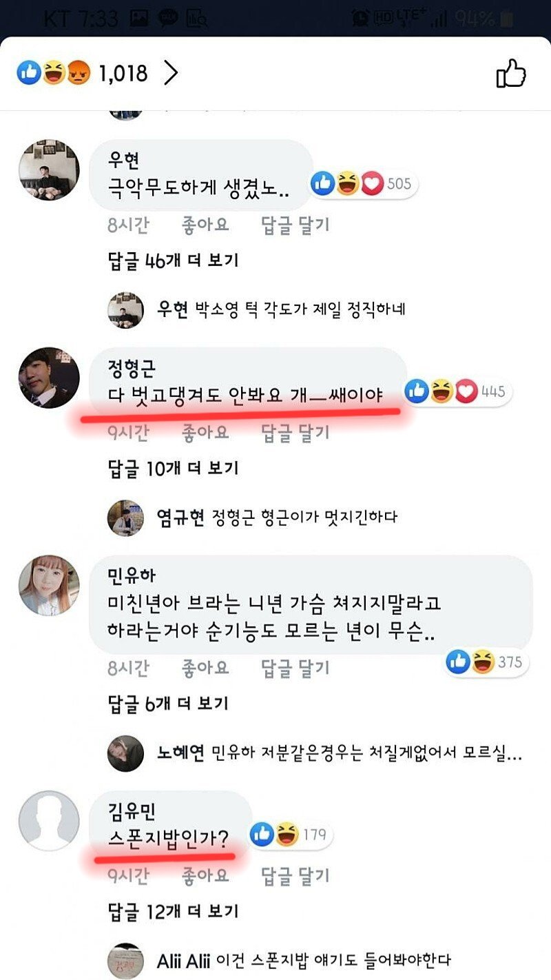Image resolution: width=551 pixels, height=980 pixels.
Task: Expand 답글 6개 더 보기 replies
Action: [x=169, y=704]
